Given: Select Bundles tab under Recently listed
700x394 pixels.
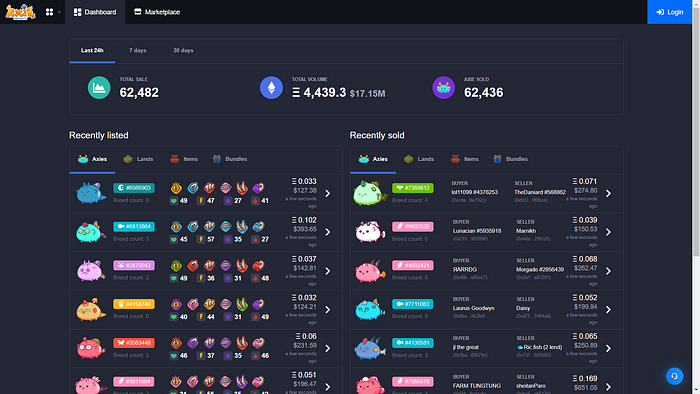Looking at the screenshot, I should (x=230, y=159).
